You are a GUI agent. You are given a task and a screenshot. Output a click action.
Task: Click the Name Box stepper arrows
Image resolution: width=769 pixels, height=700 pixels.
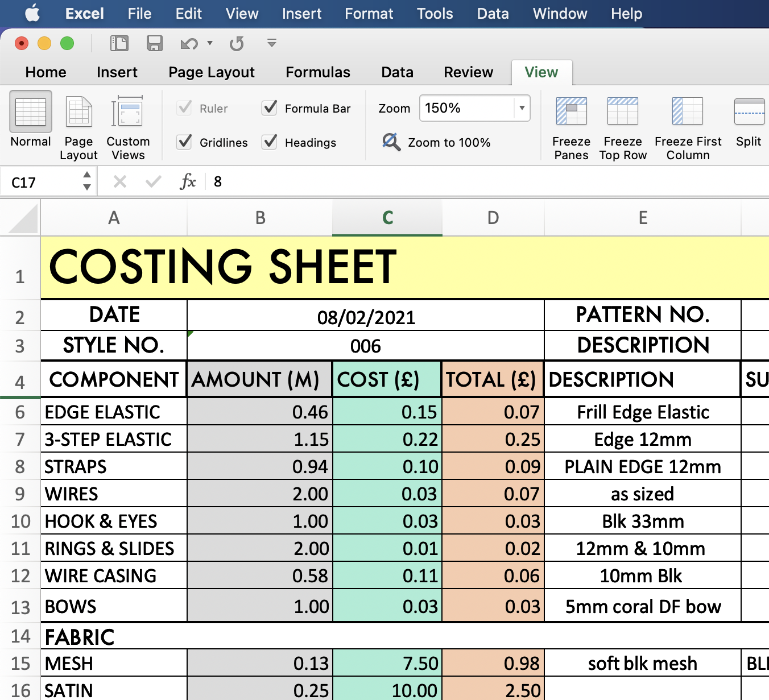click(87, 181)
